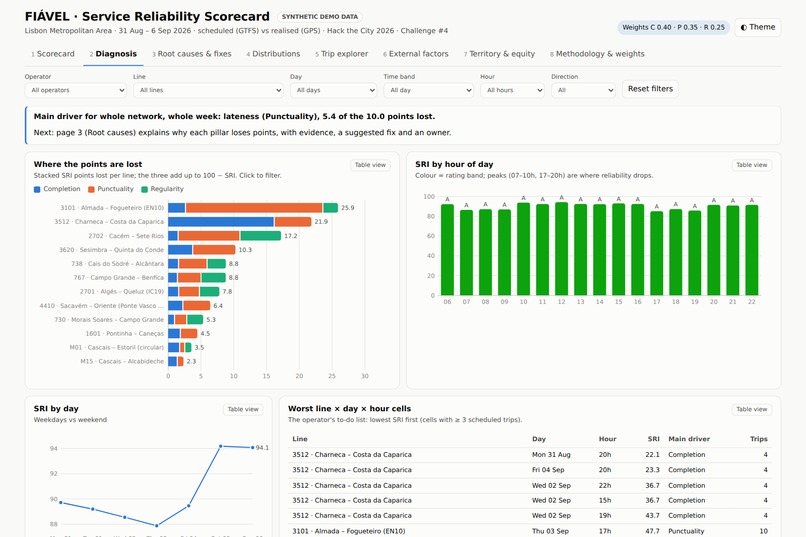This screenshot has width=806, height=537.
Task: Open the Distributions tab
Action: (x=273, y=54)
